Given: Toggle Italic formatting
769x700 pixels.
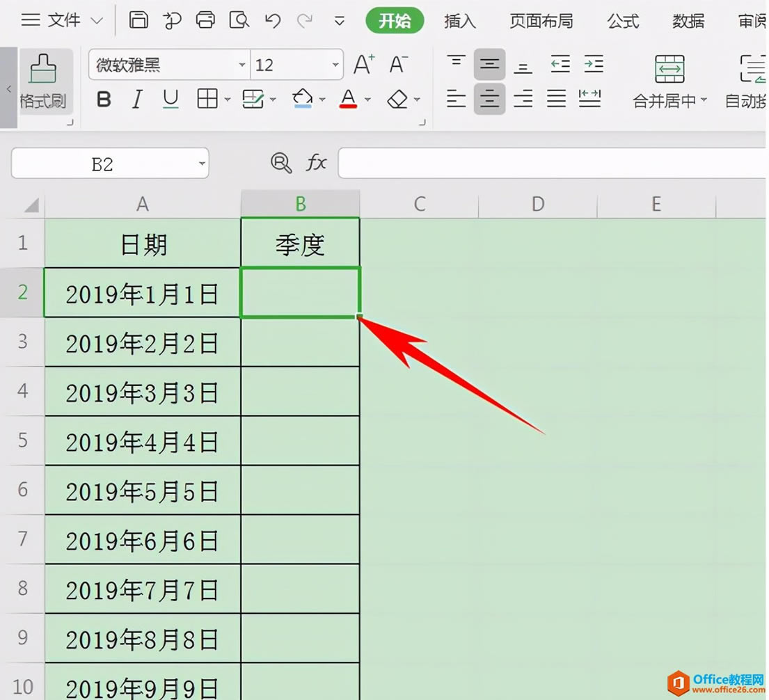Looking at the screenshot, I should pyautogui.click(x=137, y=100).
